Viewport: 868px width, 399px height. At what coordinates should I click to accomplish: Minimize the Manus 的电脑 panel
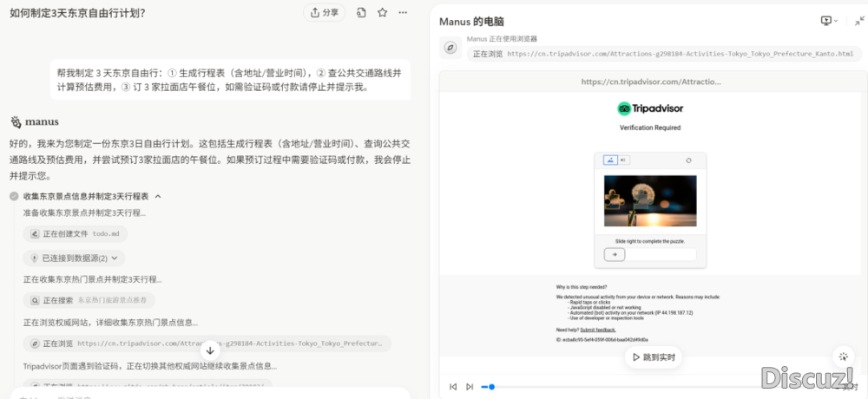click(x=859, y=21)
